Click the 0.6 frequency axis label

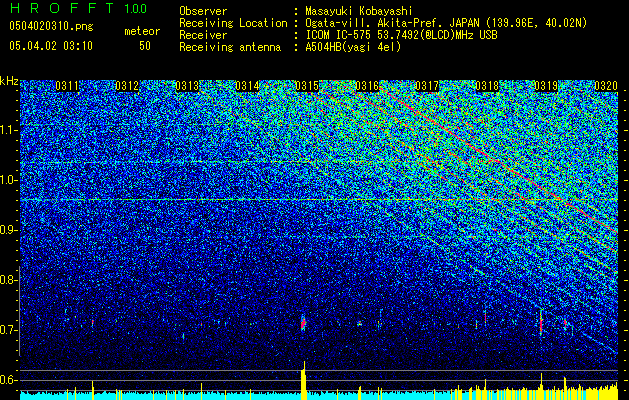(x=7, y=380)
